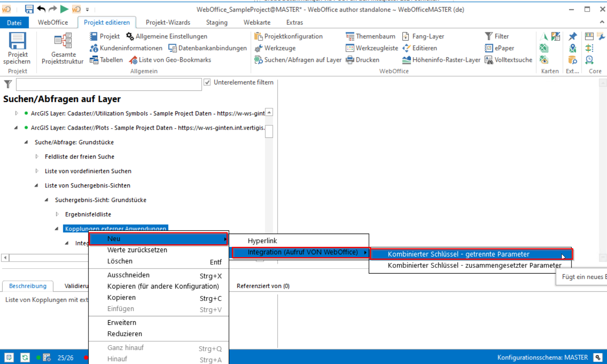Click the Fang-Layer icon
This screenshot has height=364, width=607.
click(406, 36)
